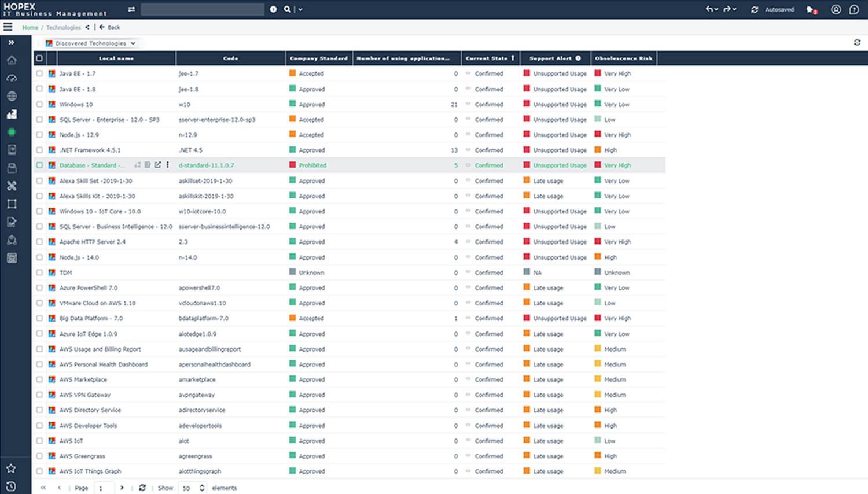Check the Database - Standard row checkbox
The height and width of the screenshot is (494, 868).
pos(39,165)
